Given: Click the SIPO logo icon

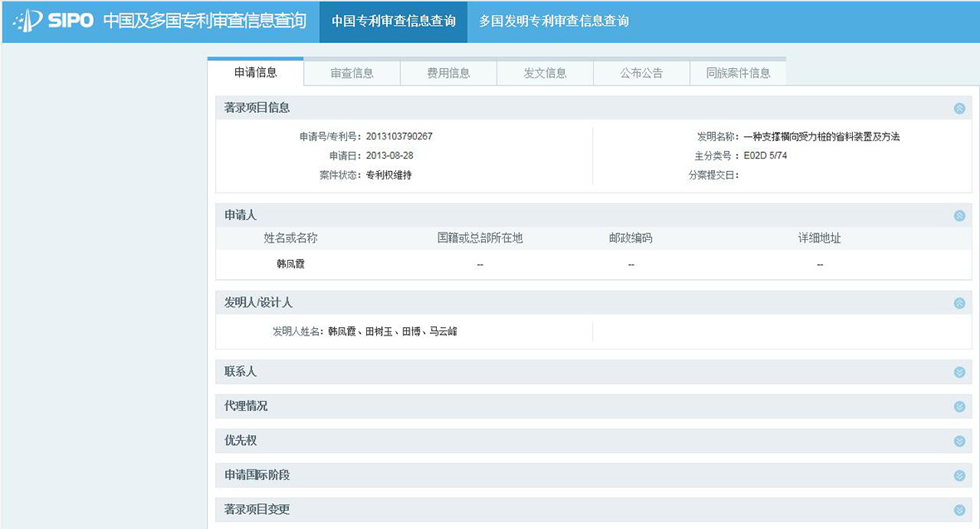Looking at the screenshot, I should tap(28, 21).
